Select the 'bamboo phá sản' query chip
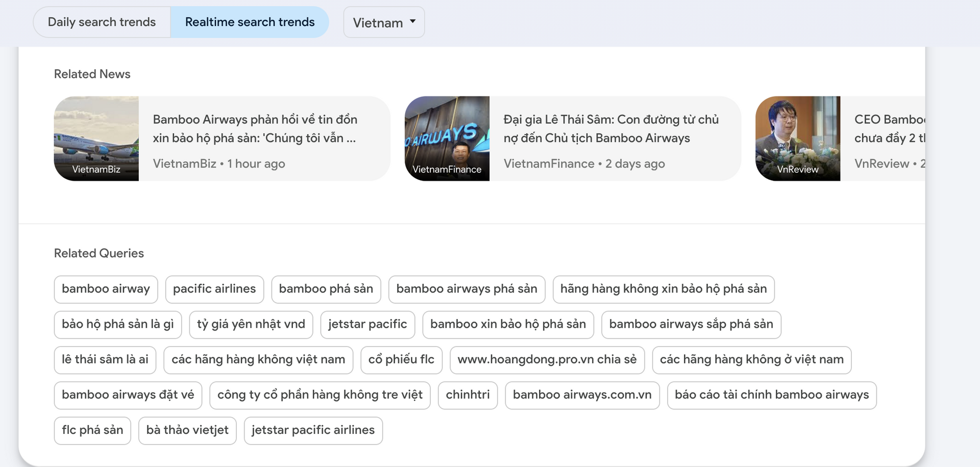980x467 pixels. (326, 289)
